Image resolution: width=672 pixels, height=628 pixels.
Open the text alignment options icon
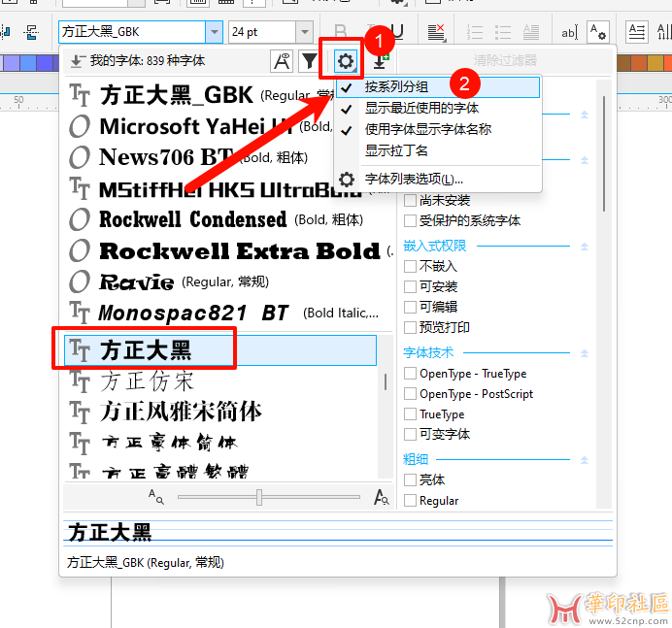click(x=436, y=32)
